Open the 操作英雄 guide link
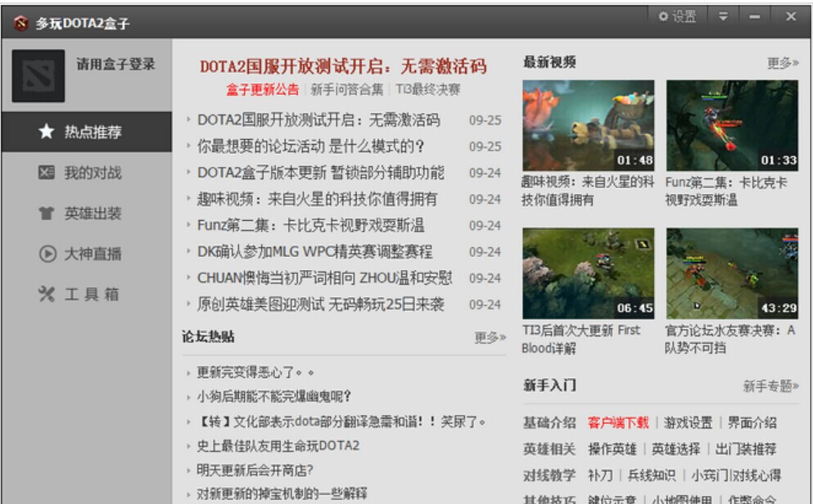813x504 pixels. tap(612, 449)
